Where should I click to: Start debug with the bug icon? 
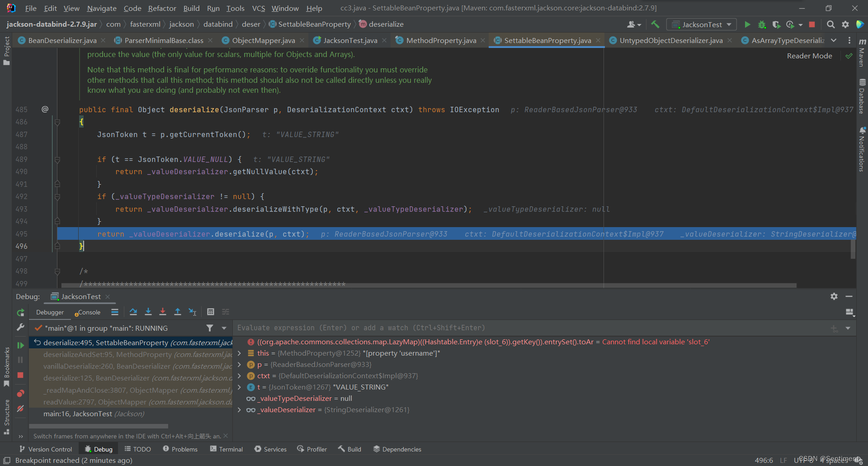(762, 24)
